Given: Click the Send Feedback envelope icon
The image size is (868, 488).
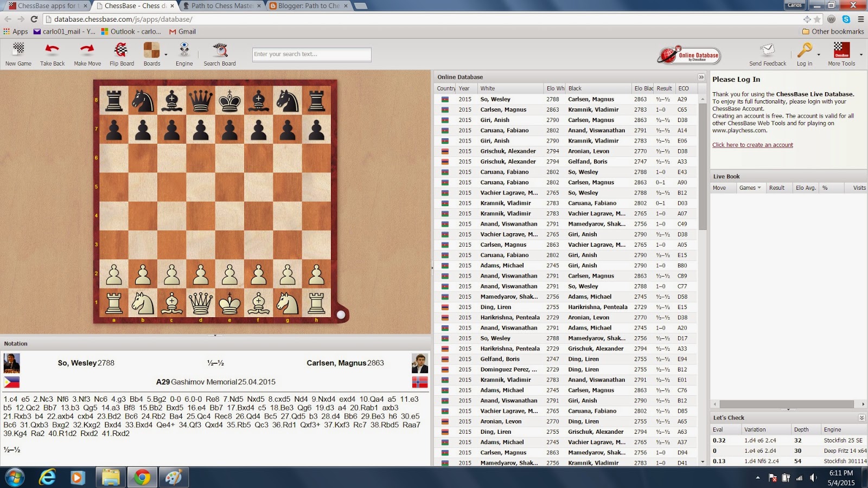Looking at the screenshot, I should [767, 52].
